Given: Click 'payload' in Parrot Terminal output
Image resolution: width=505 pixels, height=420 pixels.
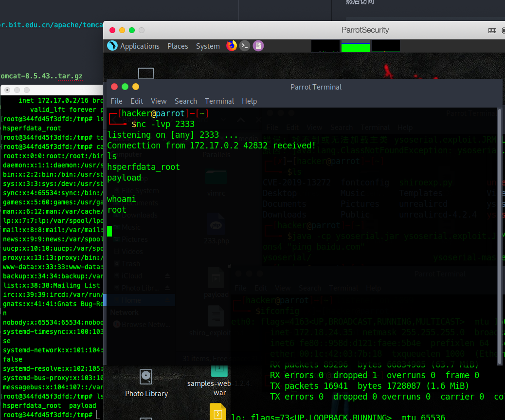Looking at the screenshot, I should point(124,178).
